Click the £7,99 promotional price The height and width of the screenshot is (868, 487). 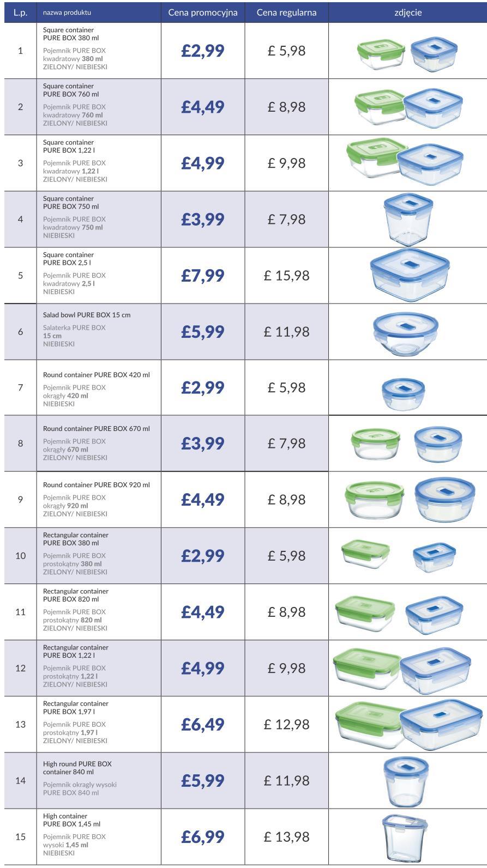tap(203, 275)
